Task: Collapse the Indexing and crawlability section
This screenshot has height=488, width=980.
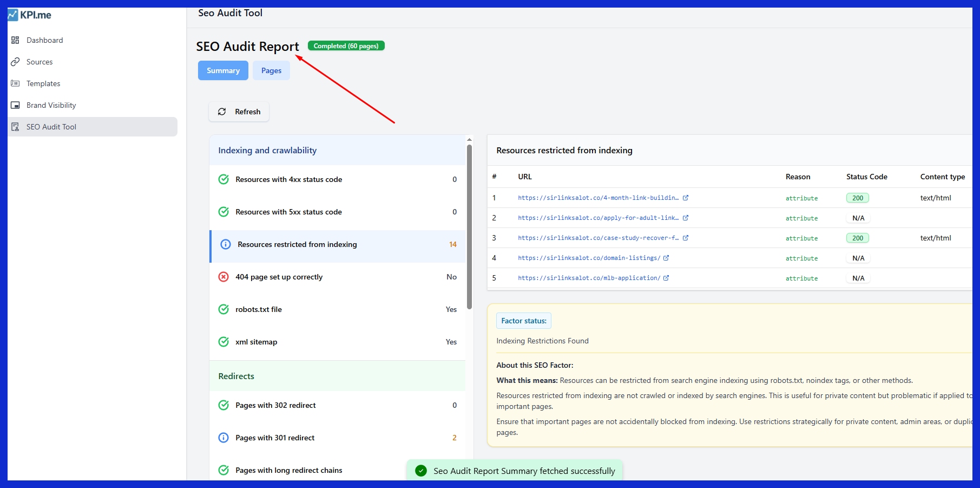Action: pos(267,150)
